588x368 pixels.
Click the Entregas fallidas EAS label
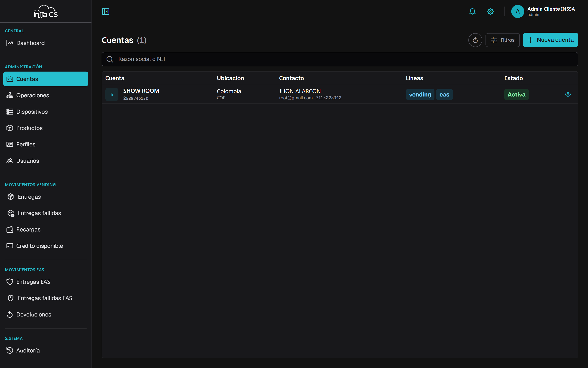pyautogui.click(x=45, y=298)
